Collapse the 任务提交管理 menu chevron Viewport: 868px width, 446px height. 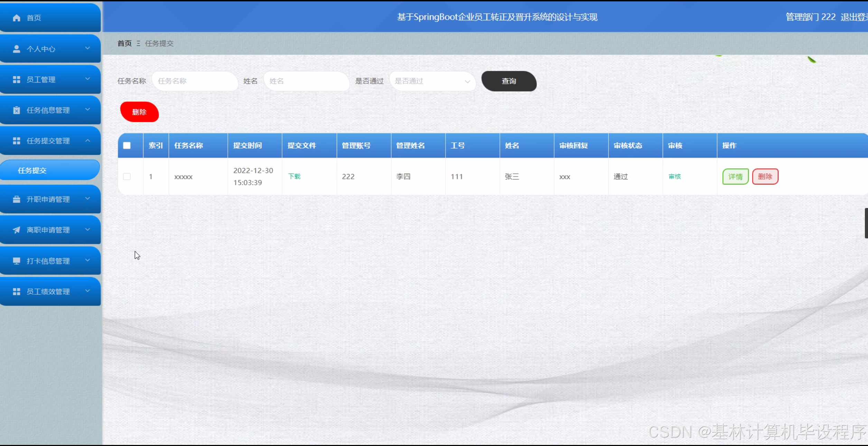tap(87, 140)
